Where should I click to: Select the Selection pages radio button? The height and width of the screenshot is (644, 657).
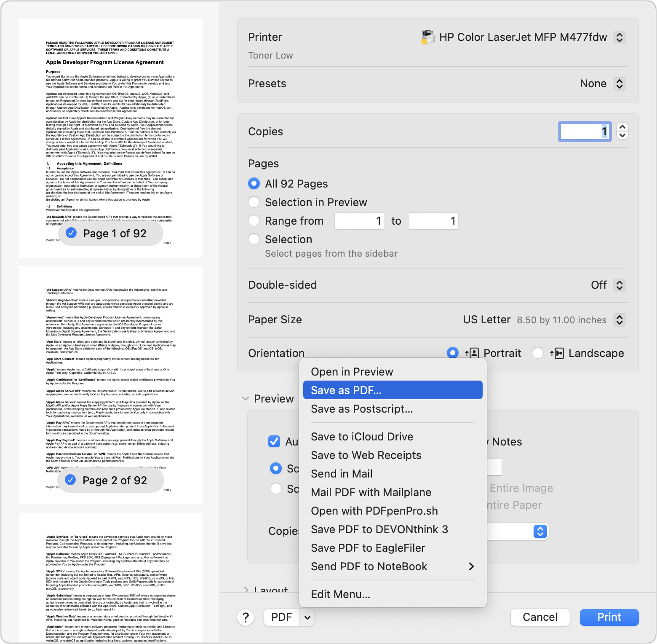click(254, 239)
